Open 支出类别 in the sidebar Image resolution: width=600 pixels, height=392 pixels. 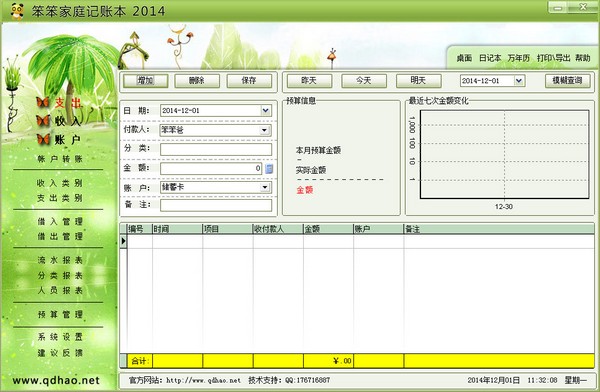pos(60,198)
